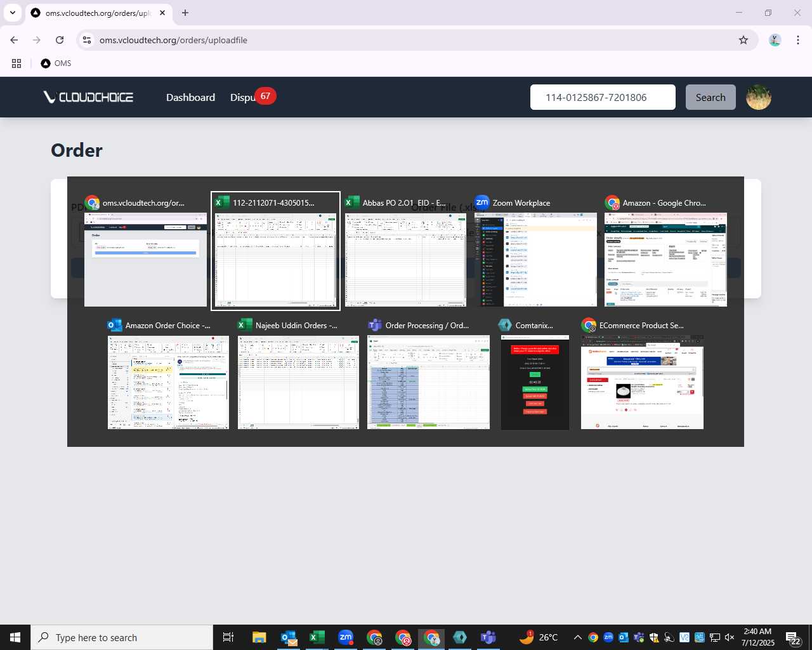Open Task View from the taskbar
This screenshot has width=812, height=650.
228,637
